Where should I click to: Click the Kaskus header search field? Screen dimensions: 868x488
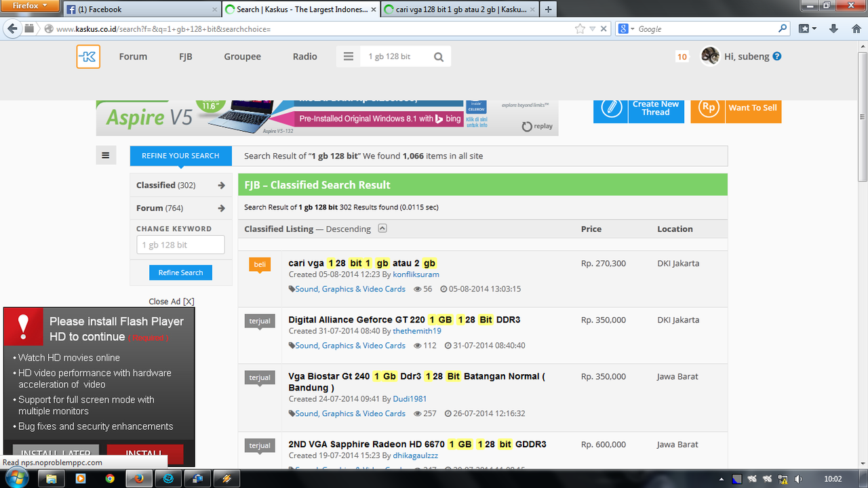coord(395,57)
